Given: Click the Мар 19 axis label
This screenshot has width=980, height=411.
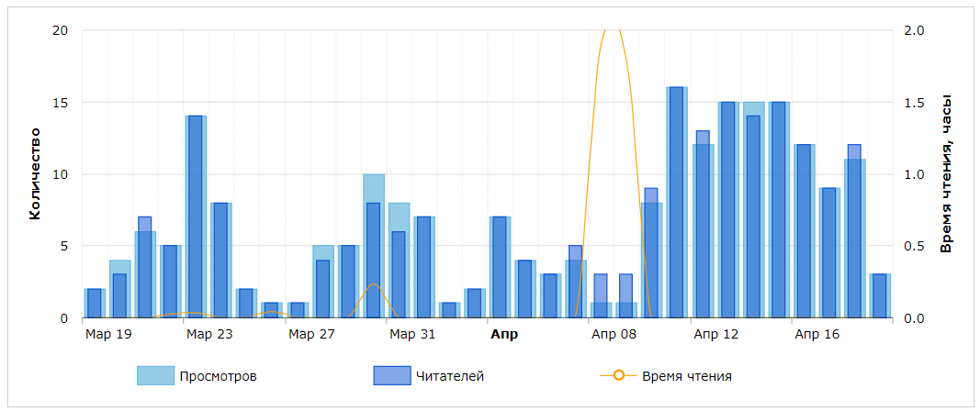Looking at the screenshot, I should tap(108, 334).
